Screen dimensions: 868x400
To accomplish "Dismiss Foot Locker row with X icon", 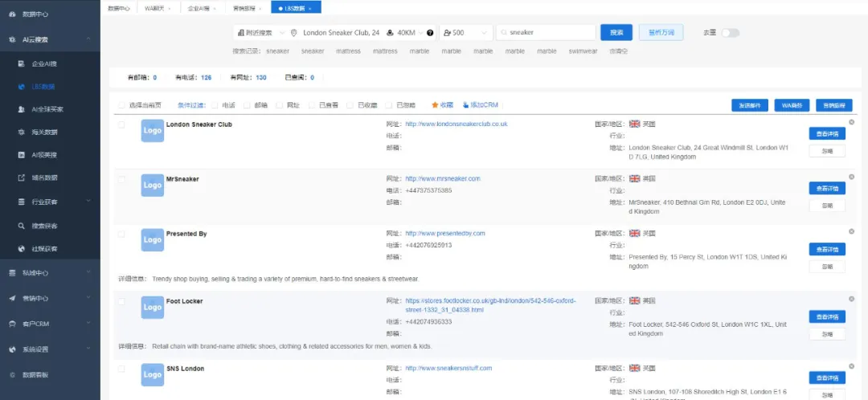I will click(851, 299).
